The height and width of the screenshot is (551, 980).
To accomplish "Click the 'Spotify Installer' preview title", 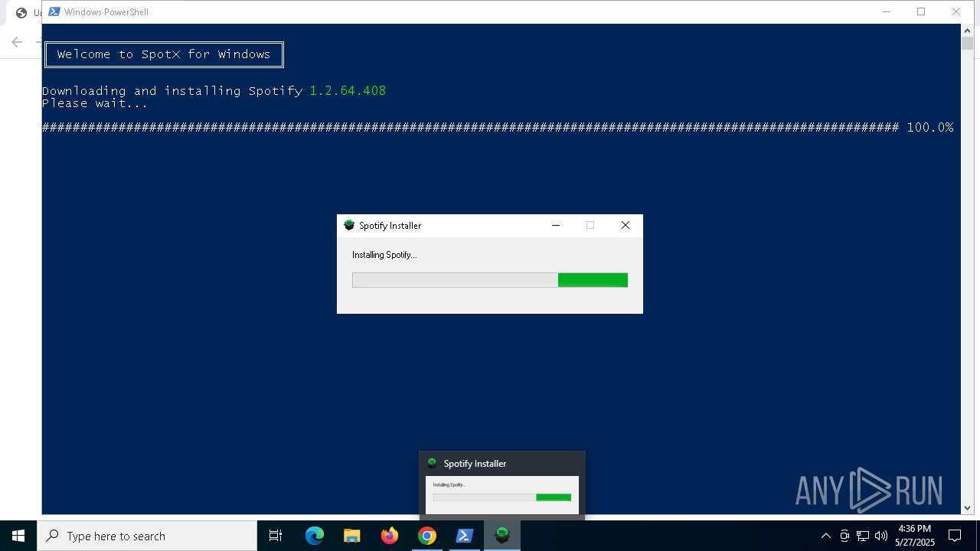I will pos(475,463).
